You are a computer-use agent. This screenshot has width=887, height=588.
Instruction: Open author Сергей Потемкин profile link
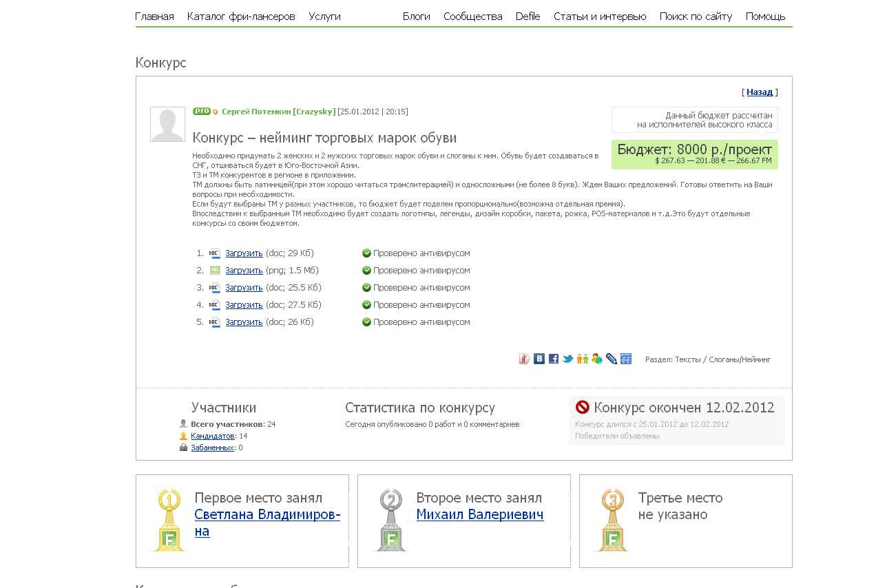(278, 112)
